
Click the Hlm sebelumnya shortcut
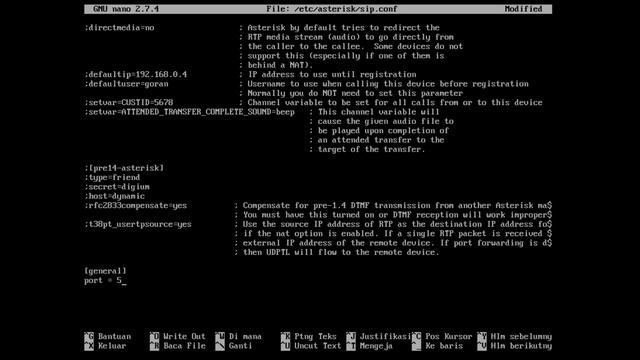515,337
